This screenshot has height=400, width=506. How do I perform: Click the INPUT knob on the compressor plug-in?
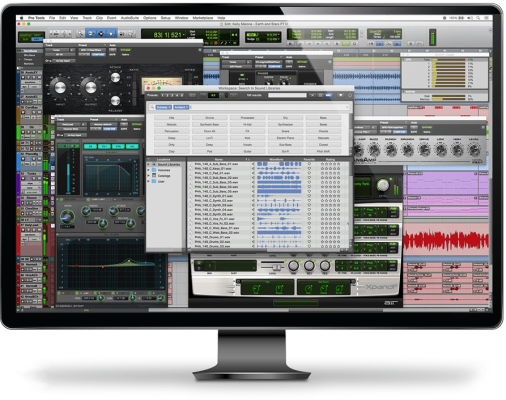[60, 88]
